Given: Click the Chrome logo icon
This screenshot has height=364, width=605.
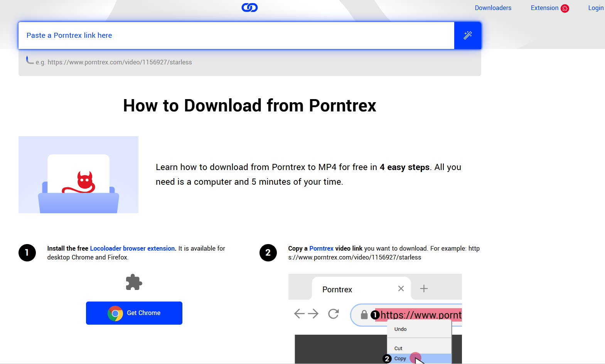Looking at the screenshot, I should 115,313.
